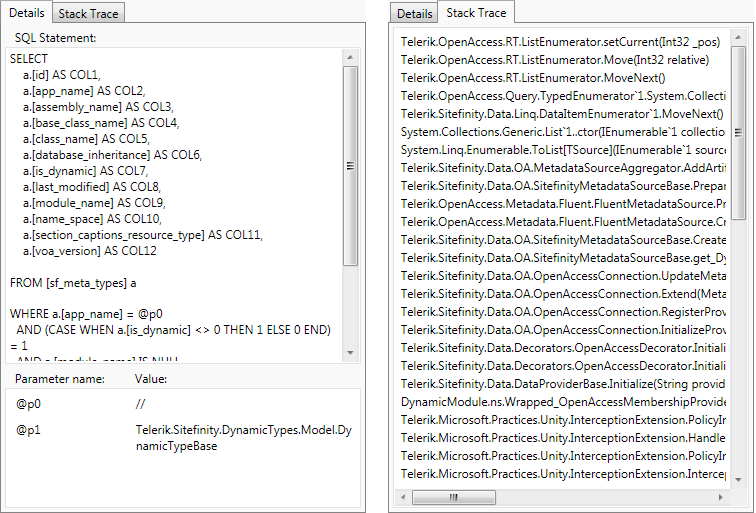Viewport: 756px width, 513px height.
Task: Click the @p1 parameter name
Action: (x=28, y=430)
